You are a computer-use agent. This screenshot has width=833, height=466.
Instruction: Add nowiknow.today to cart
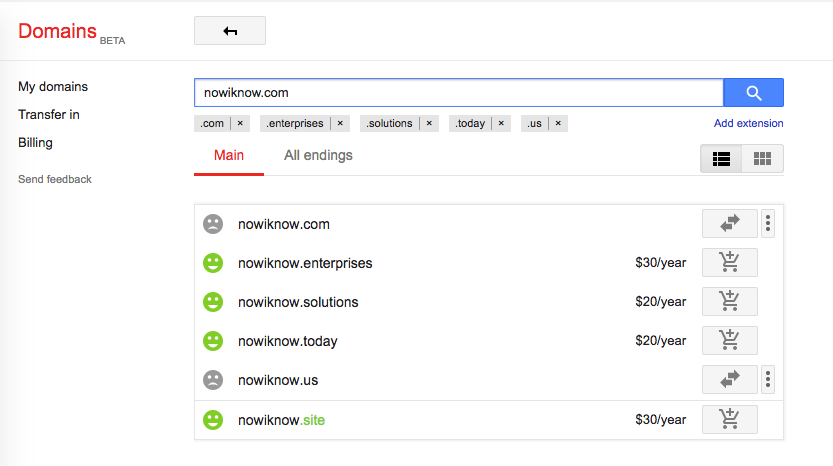pos(729,341)
